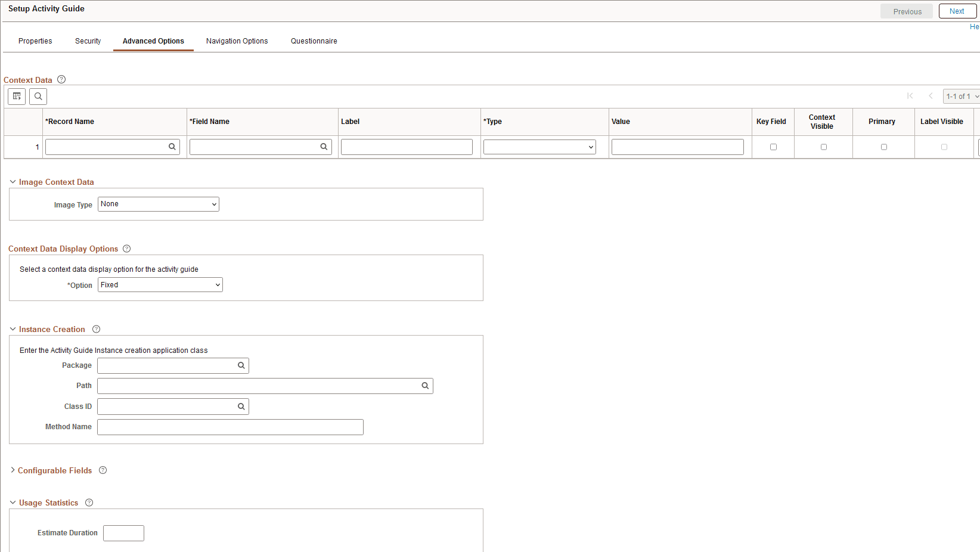The height and width of the screenshot is (552, 980).
Task: Click the Usage Statistics help icon
Action: (x=89, y=503)
